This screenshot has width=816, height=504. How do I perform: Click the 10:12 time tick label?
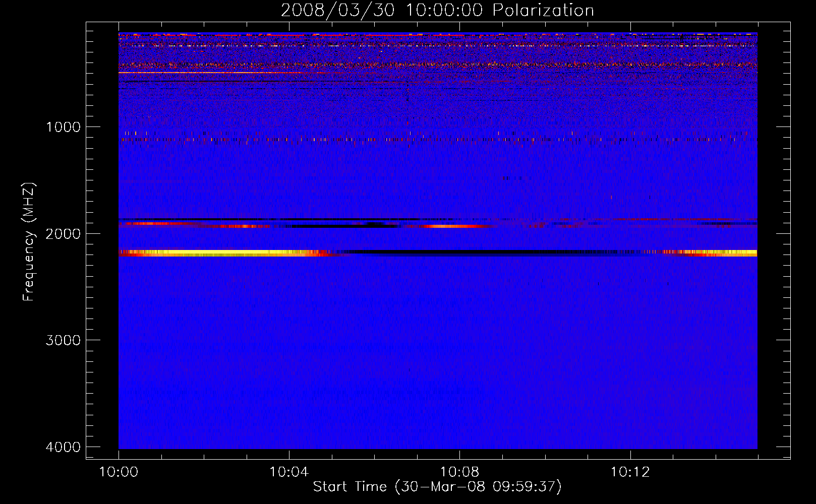tap(630, 472)
